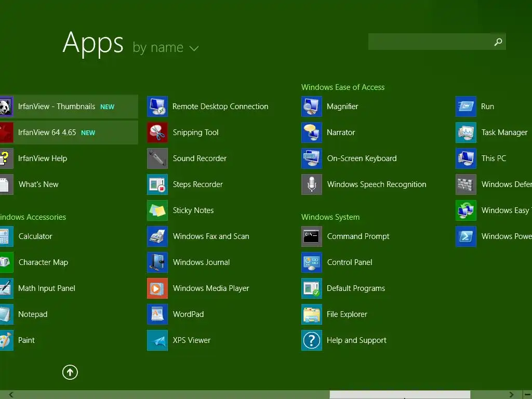Open the Magnifier icon
The height and width of the screenshot is (399, 532).
pos(312,107)
